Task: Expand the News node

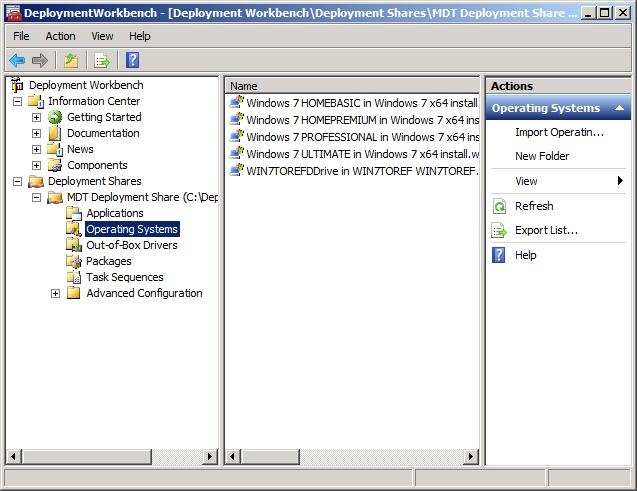Action: click(37, 149)
